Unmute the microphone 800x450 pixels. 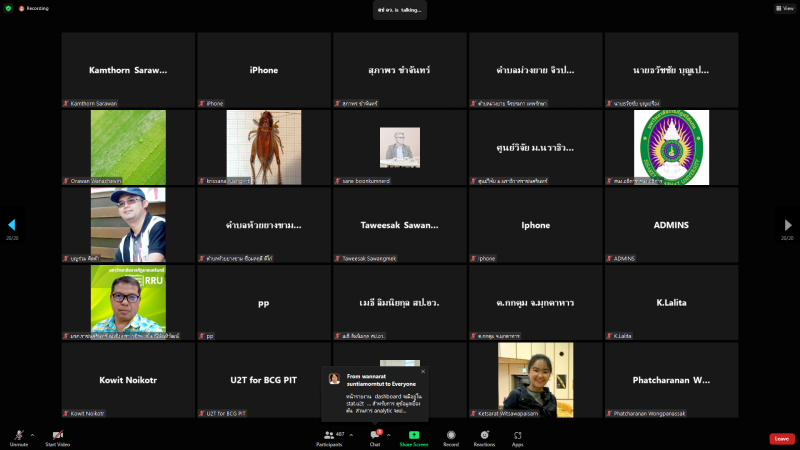point(18,435)
